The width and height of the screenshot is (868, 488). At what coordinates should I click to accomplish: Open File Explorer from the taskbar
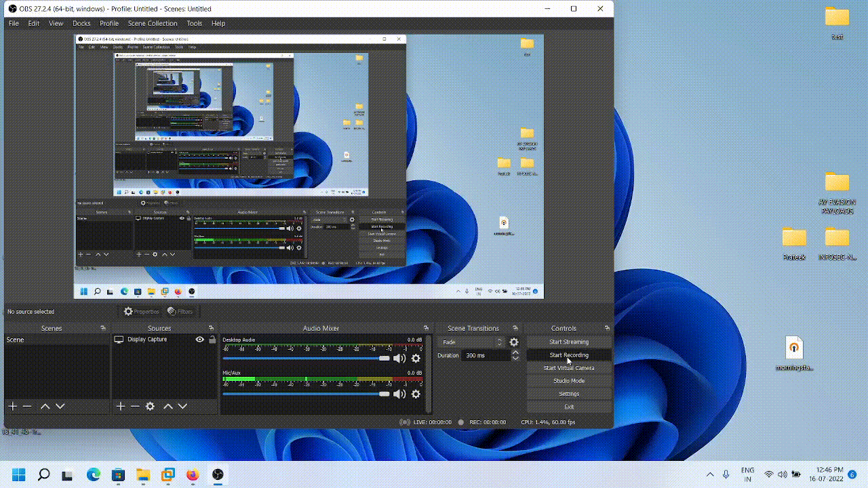coord(143,474)
